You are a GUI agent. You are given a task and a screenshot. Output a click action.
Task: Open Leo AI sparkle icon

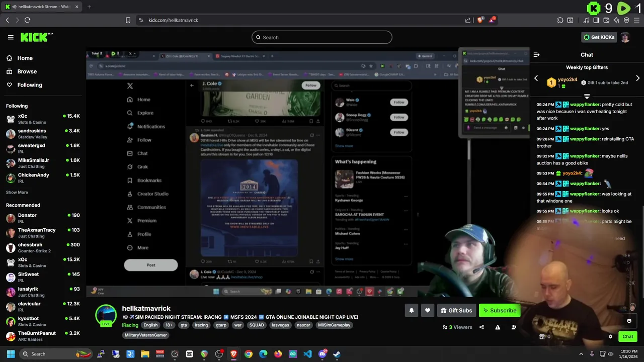point(616,20)
